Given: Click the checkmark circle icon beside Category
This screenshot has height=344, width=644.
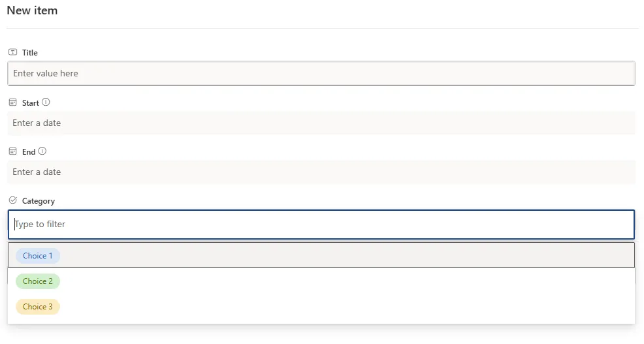Looking at the screenshot, I should point(12,200).
